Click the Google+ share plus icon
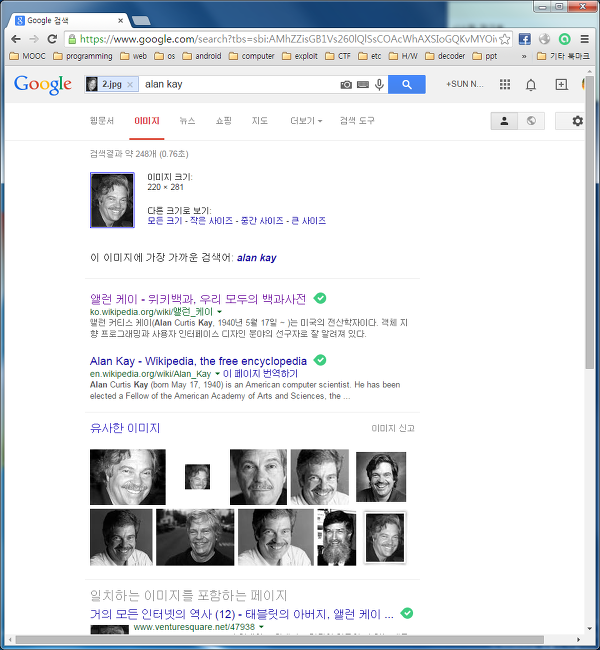600x650 pixels. tap(561, 85)
